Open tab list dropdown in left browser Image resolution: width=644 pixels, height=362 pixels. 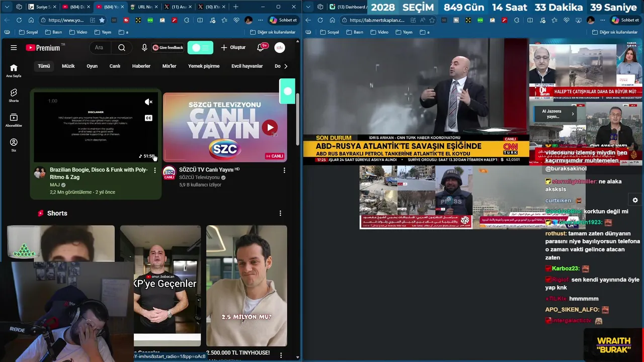click(x=7, y=7)
